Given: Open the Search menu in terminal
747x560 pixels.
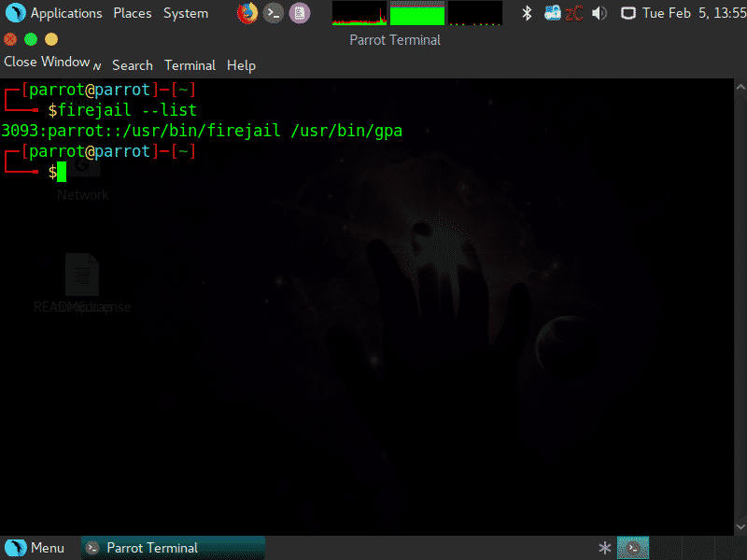Looking at the screenshot, I should [x=133, y=65].
